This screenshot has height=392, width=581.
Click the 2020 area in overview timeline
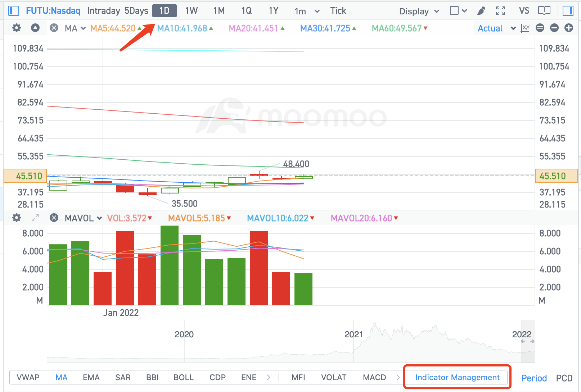184,334
